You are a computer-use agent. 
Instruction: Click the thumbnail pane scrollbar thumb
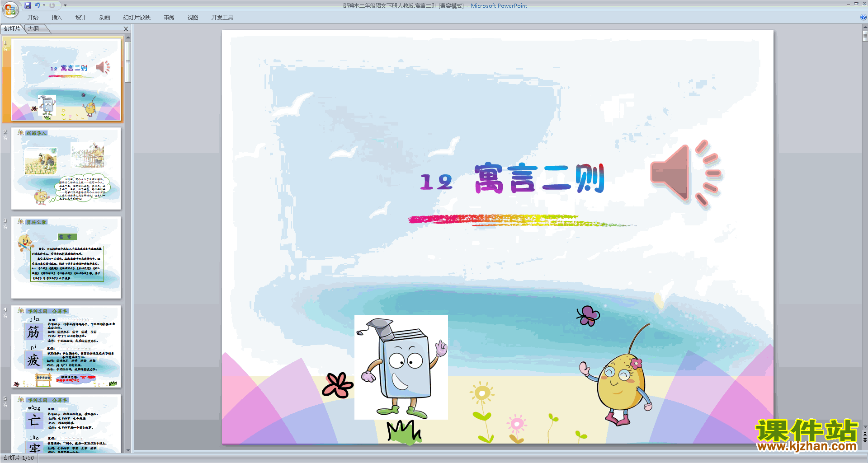tap(128, 62)
